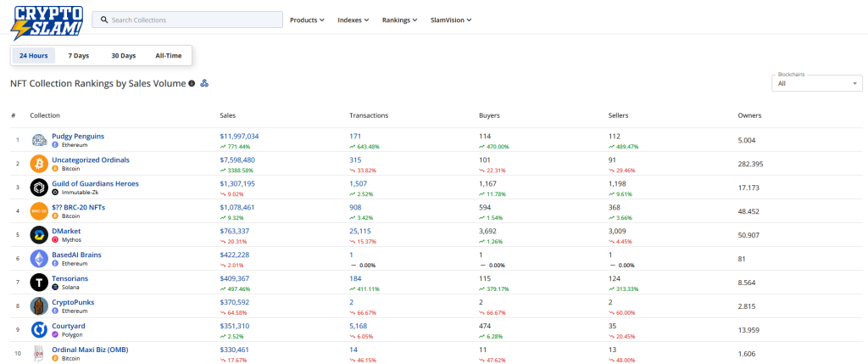Open the Guild of Guardians Heroes link
The height and width of the screenshot is (364, 868).
[95, 183]
